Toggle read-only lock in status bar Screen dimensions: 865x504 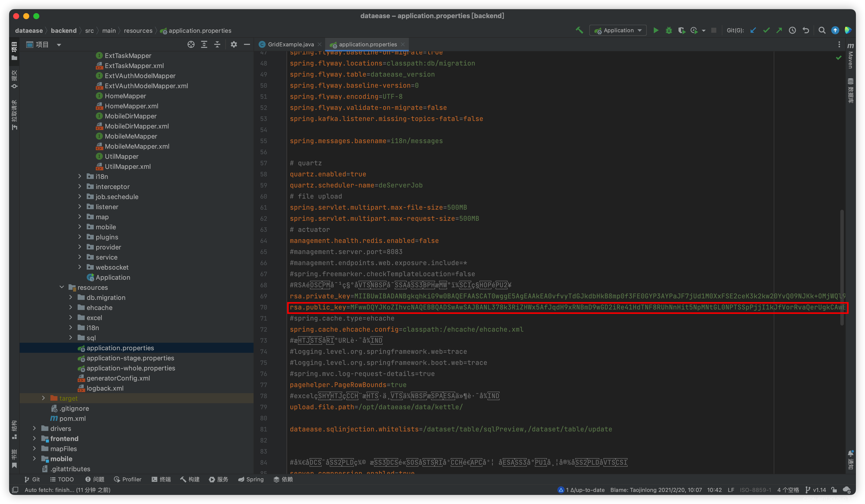click(834, 490)
